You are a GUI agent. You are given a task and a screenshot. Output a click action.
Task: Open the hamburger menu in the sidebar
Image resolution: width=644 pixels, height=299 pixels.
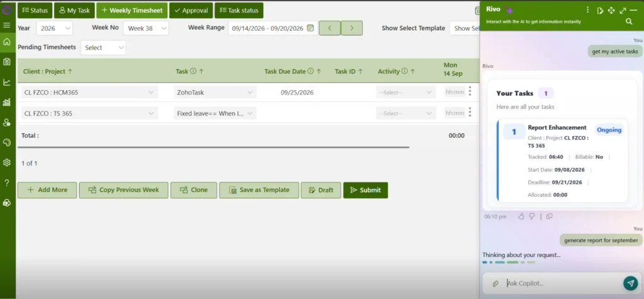pos(6,25)
